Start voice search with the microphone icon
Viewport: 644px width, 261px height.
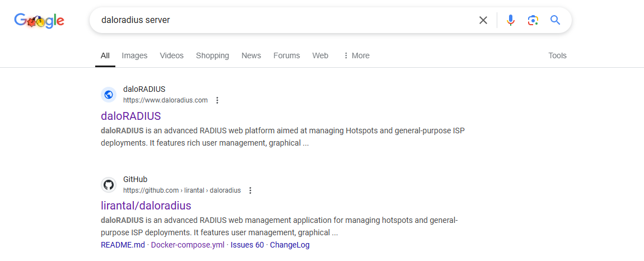click(511, 20)
